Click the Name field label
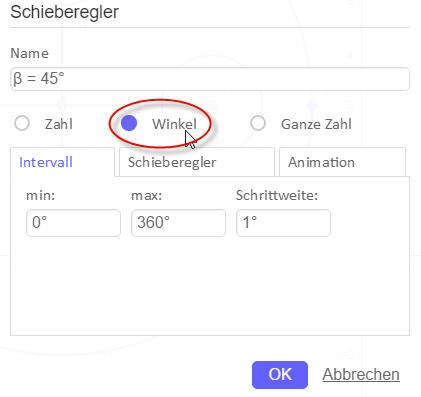Screen dimensions: 421x397 [x=30, y=53]
